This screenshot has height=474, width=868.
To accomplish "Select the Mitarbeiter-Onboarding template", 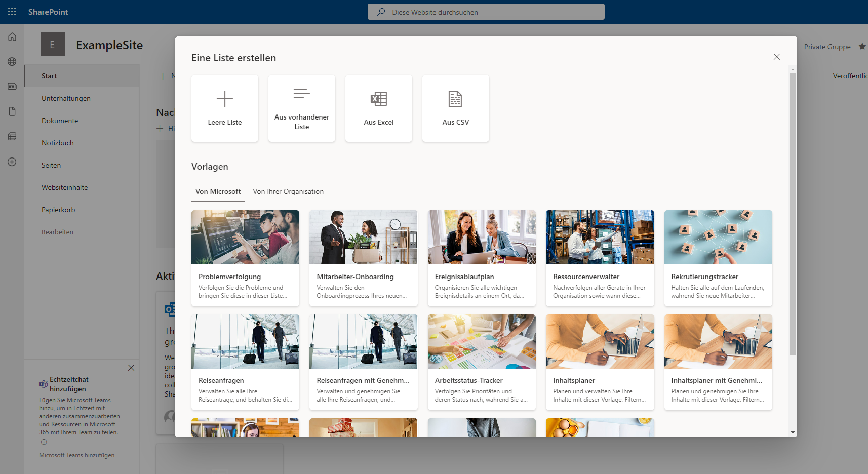I will (x=364, y=258).
